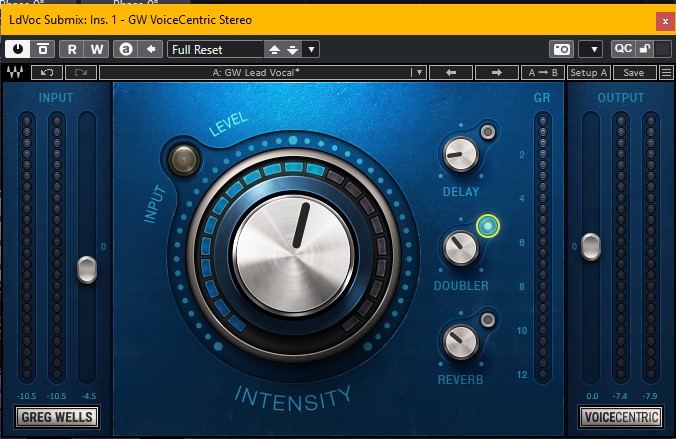Toggle the Reverb on/off button
676x439 pixels.
point(488,320)
